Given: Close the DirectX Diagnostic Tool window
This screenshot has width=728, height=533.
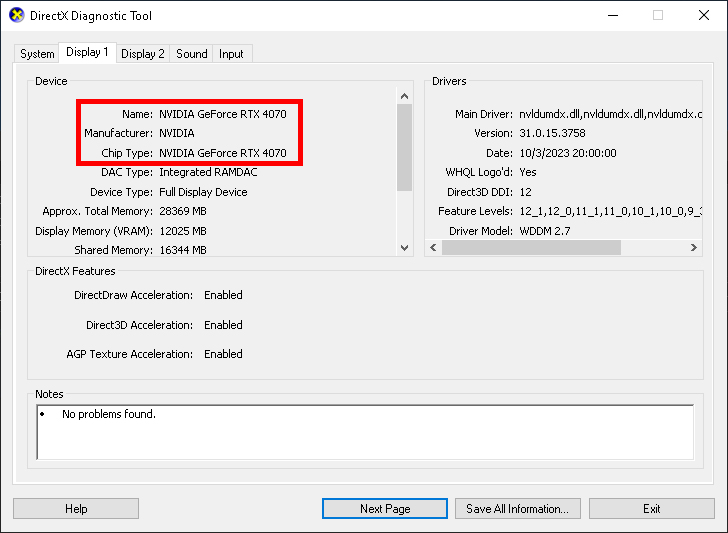Looking at the screenshot, I should pyautogui.click(x=704, y=15).
